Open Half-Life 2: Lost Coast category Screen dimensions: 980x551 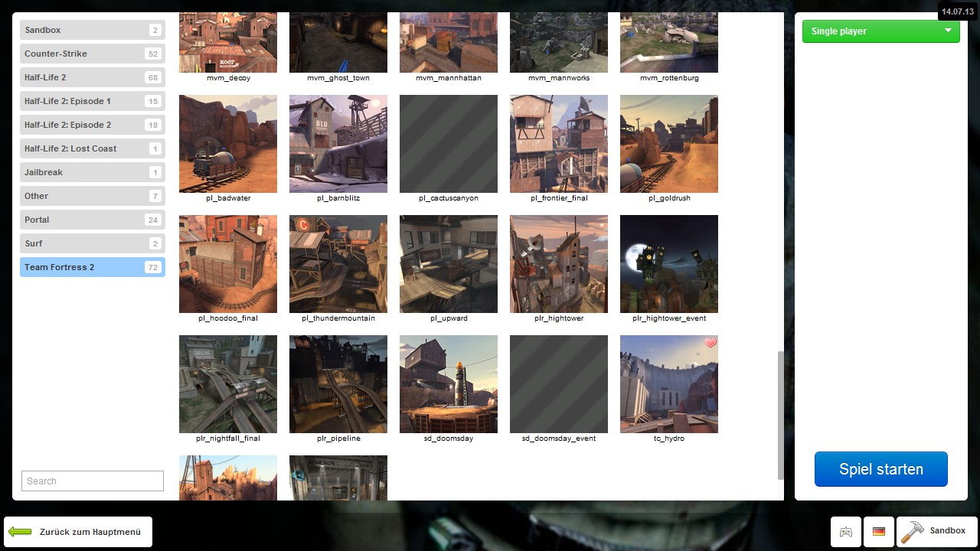[x=93, y=148]
